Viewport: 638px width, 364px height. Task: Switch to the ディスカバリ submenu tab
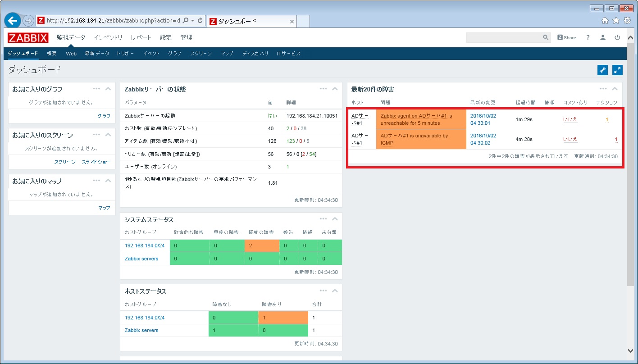pyautogui.click(x=255, y=54)
